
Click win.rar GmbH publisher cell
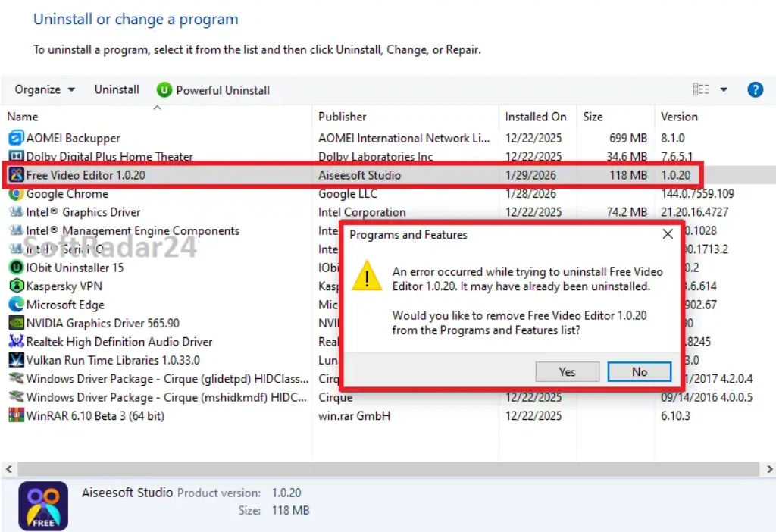pos(354,416)
